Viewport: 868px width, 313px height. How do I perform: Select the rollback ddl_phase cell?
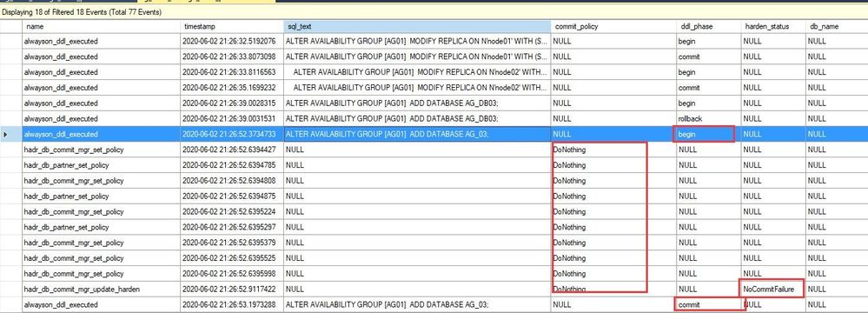click(708, 118)
